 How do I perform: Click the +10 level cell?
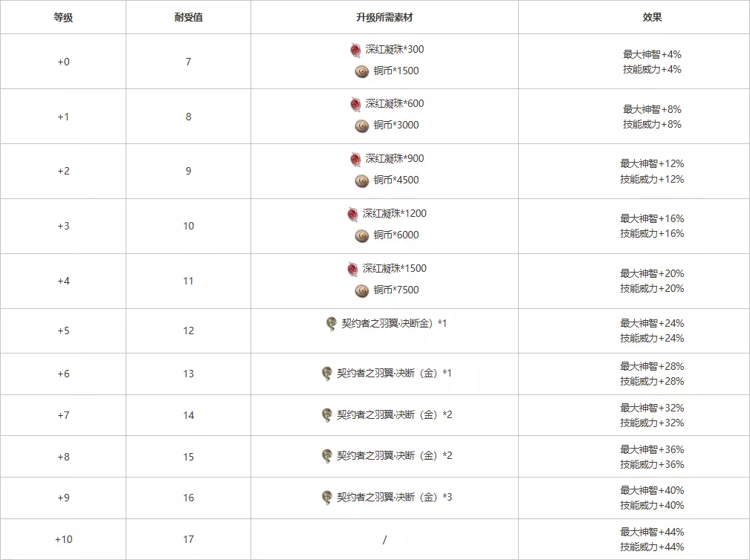coord(63,539)
